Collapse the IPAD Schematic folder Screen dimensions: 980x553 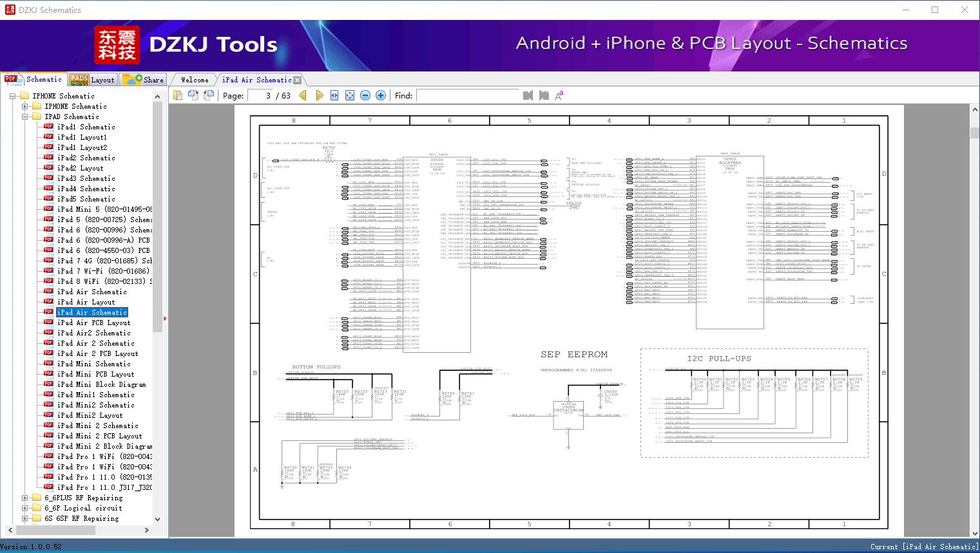coord(24,116)
